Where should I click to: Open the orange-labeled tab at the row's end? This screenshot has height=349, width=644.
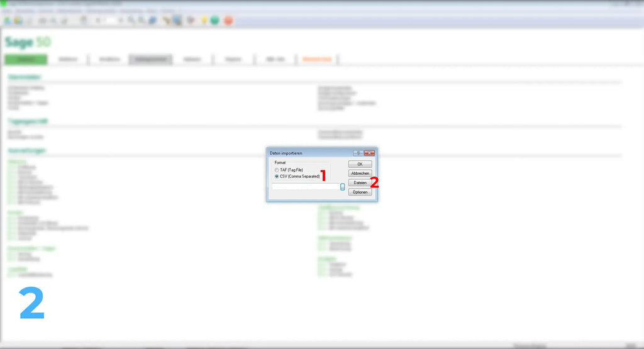pyautogui.click(x=319, y=60)
